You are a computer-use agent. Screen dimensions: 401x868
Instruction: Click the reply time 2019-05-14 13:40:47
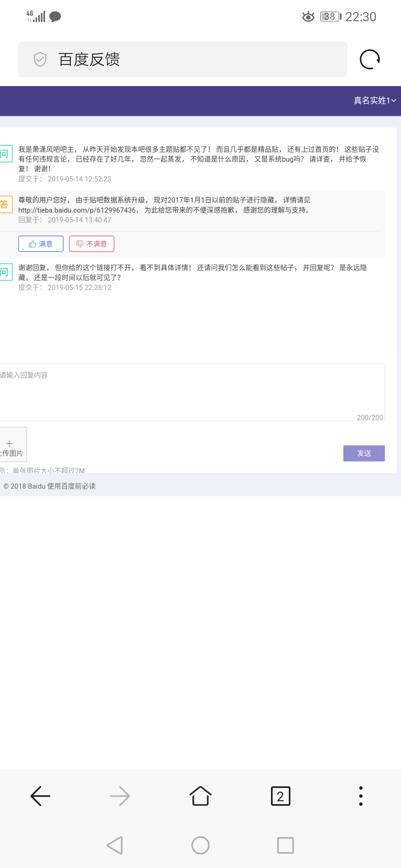click(x=79, y=220)
